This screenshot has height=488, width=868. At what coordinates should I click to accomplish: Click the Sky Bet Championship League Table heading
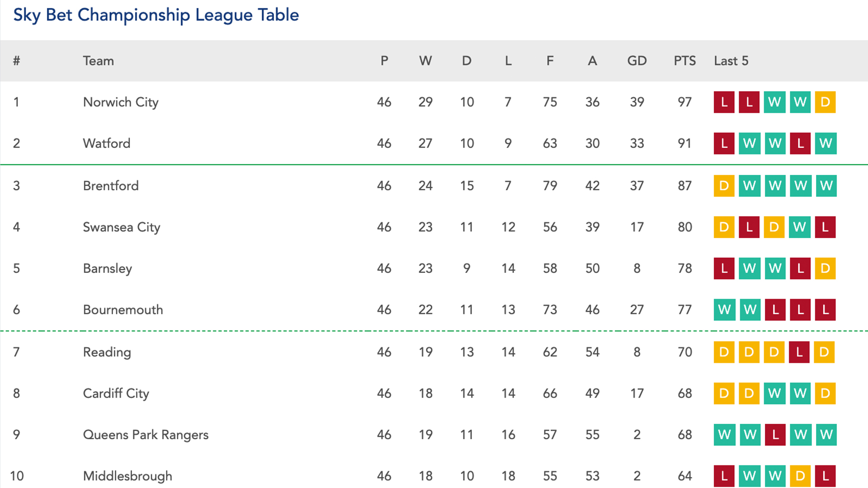156,15
